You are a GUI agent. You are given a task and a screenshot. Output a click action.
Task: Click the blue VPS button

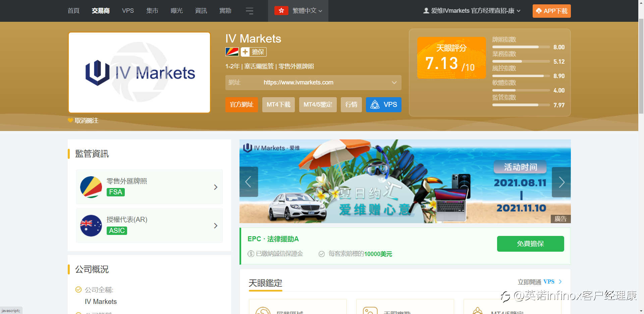(384, 105)
